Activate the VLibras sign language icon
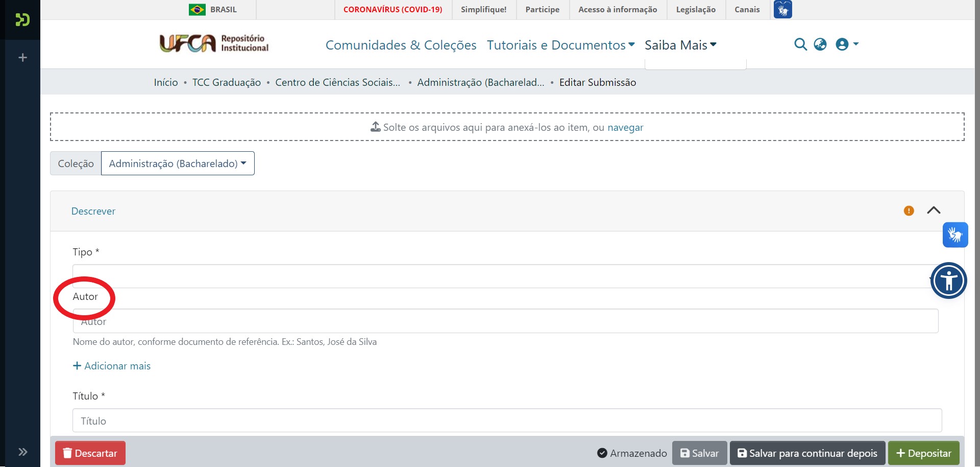The height and width of the screenshot is (467, 980). pyautogui.click(x=955, y=235)
